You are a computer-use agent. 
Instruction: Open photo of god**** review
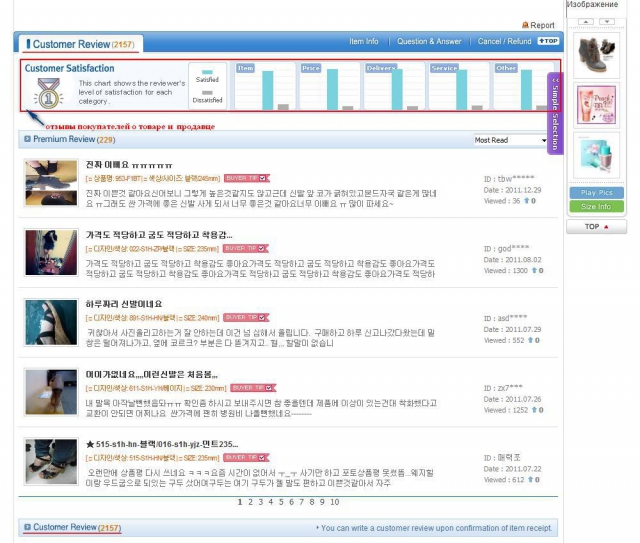click(51, 252)
